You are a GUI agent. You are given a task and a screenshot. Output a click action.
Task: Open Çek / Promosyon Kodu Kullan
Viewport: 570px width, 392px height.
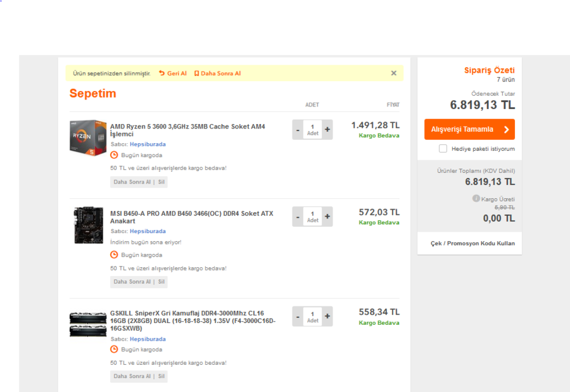click(472, 243)
